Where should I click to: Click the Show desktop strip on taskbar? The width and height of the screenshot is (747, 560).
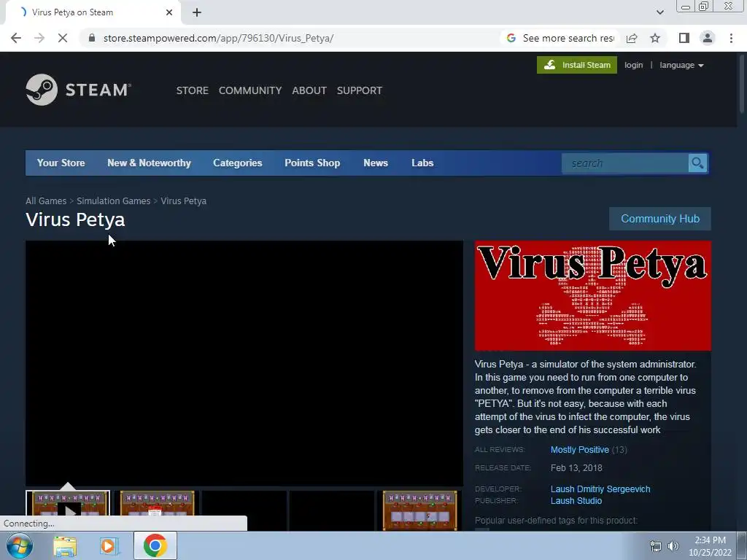click(742, 545)
